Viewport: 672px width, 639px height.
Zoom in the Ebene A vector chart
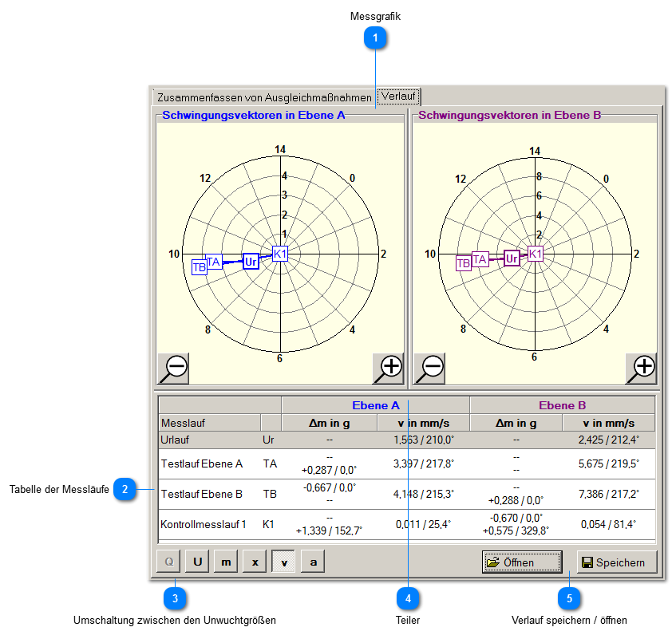[389, 368]
